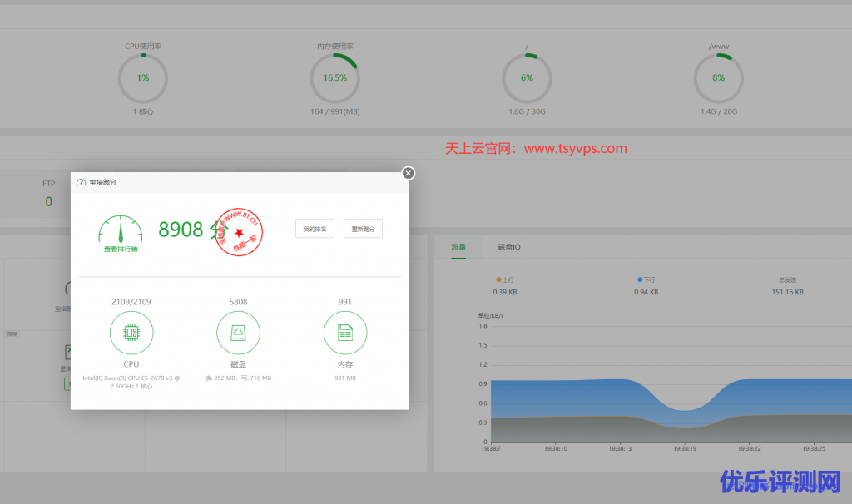Viewport: 852px width, 504px height.
Task: Click the 内存 memory icon
Action: click(x=345, y=333)
